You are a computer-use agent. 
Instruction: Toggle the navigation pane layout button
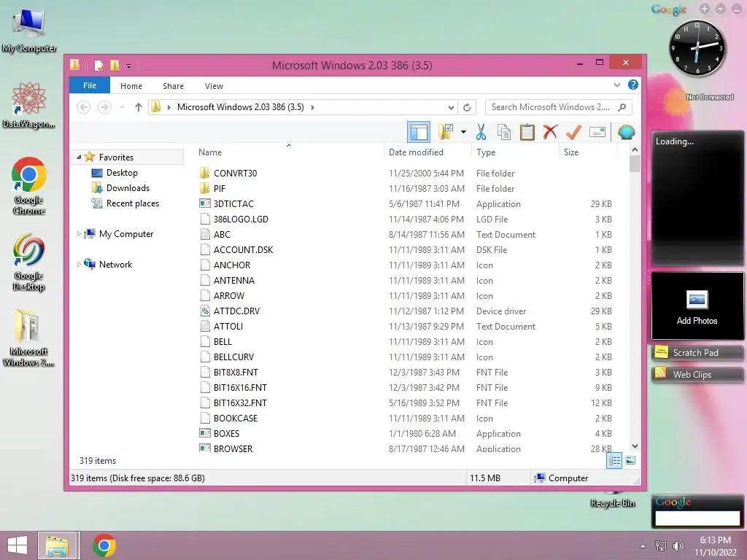(419, 132)
